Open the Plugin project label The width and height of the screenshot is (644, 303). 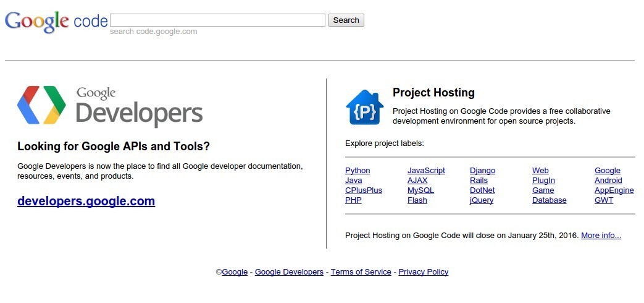544,181
